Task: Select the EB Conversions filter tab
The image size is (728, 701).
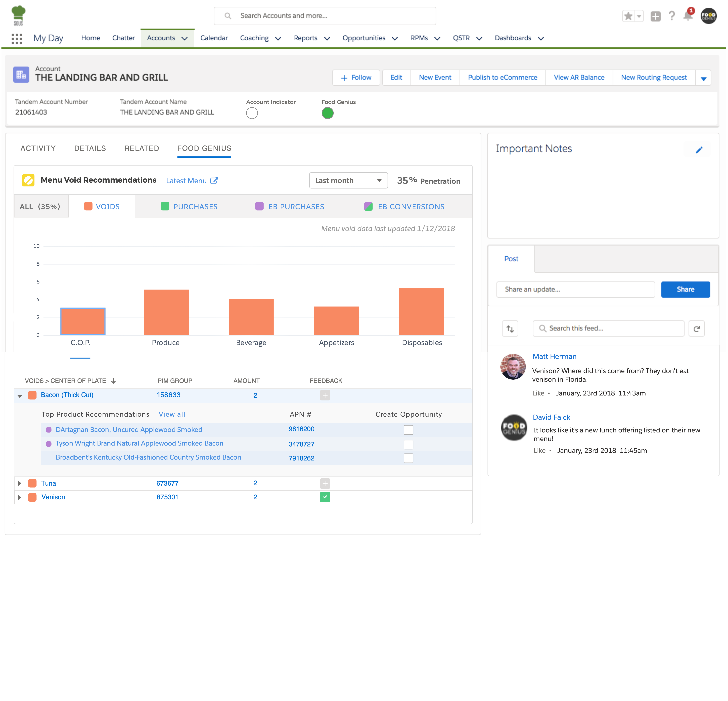Action: click(x=404, y=206)
